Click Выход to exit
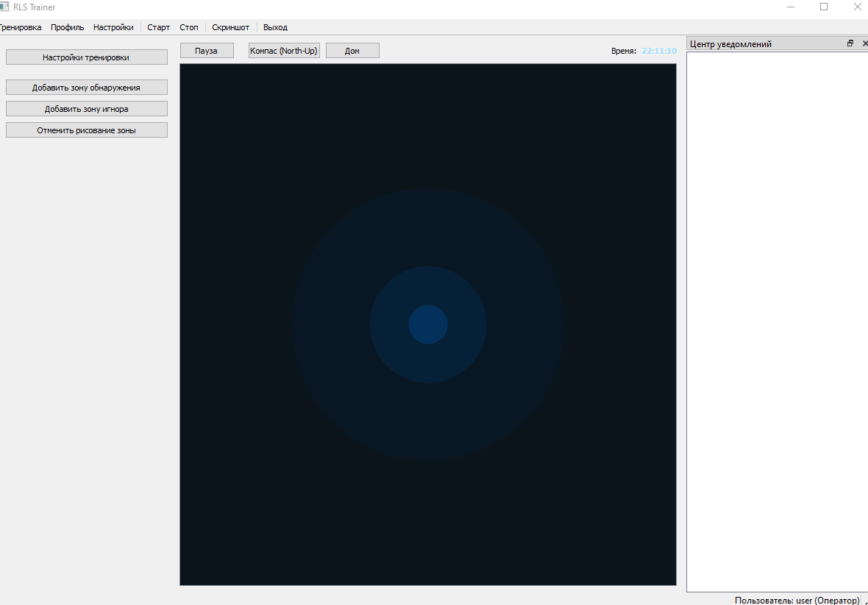This screenshot has width=868, height=605. coord(275,27)
